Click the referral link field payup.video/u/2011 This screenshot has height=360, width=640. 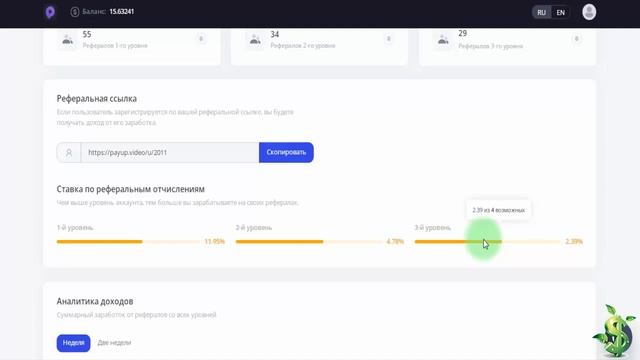(x=170, y=152)
